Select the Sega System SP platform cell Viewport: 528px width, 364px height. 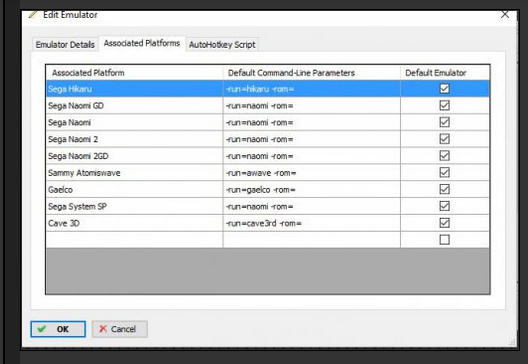[134, 206]
